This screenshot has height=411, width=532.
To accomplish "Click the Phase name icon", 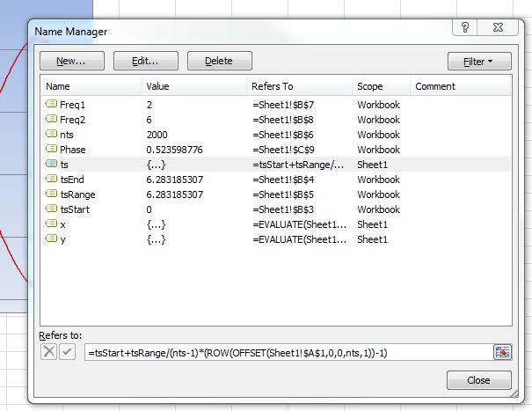I will click(x=51, y=150).
